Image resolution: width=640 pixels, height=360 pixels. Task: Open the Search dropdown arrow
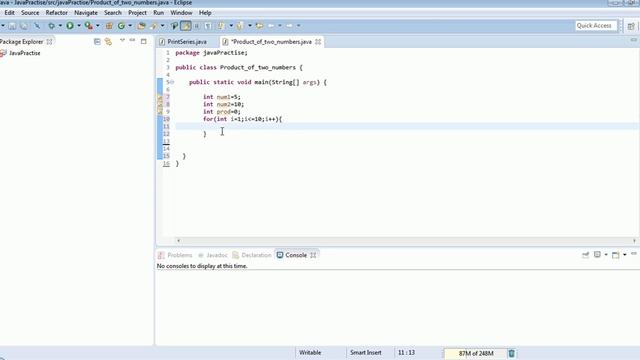click(x=162, y=26)
